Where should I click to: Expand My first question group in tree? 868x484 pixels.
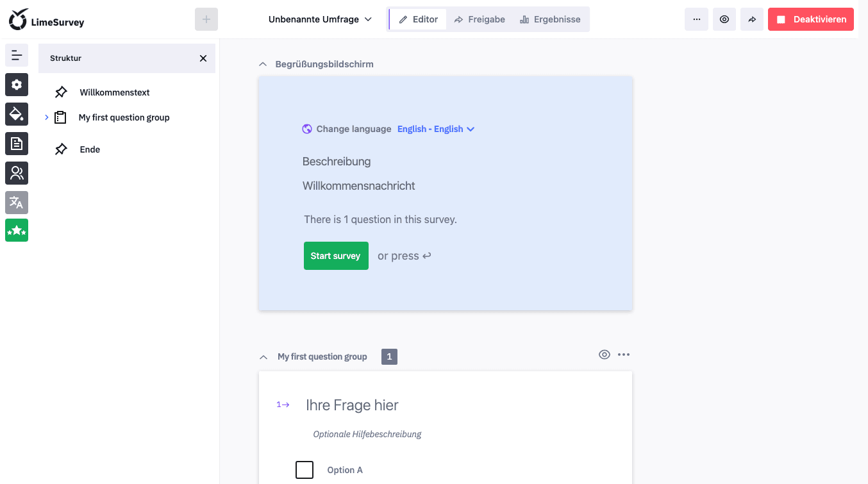[x=47, y=117]
